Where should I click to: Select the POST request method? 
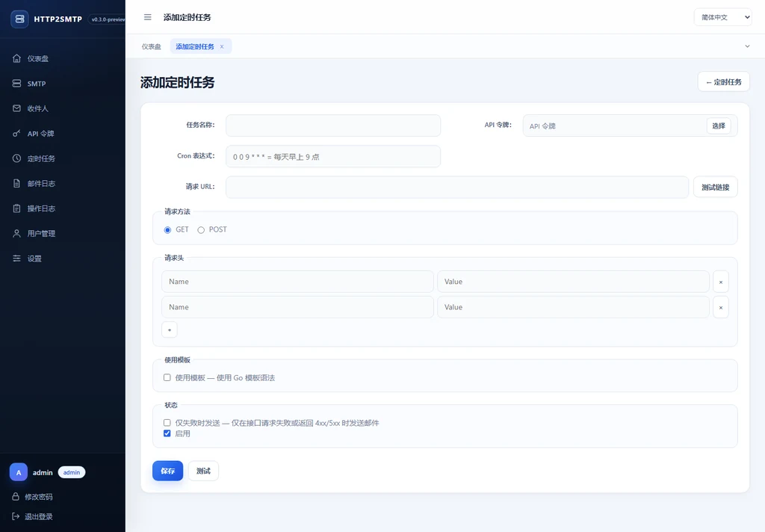pos(201,230)
